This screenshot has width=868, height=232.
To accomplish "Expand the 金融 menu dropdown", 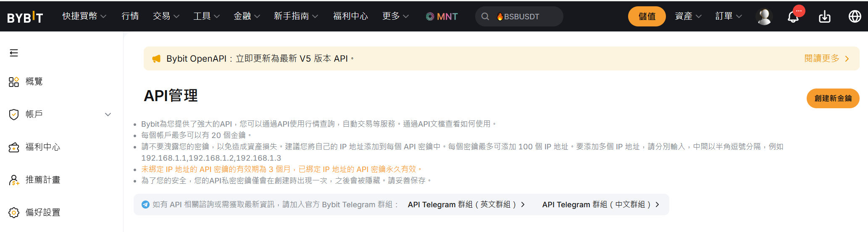I will coord(257,16).
